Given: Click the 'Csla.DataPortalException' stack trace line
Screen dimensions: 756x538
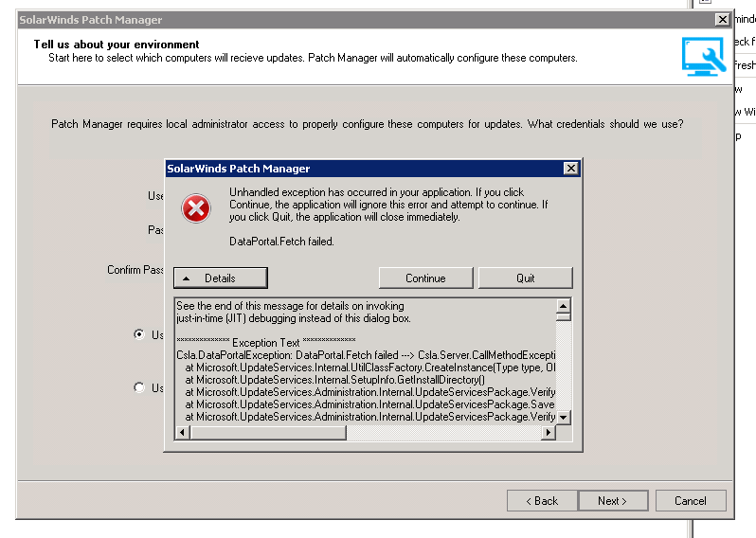Looking at the screenshot, I should click(x=366, y=355).
